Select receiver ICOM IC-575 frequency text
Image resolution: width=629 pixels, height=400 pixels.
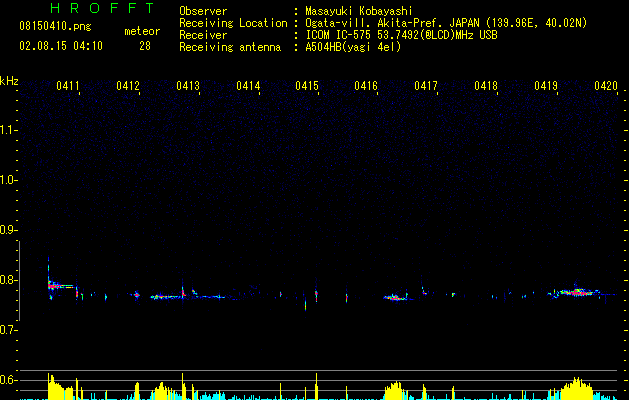pyautogui.click(x=401, y=35)
